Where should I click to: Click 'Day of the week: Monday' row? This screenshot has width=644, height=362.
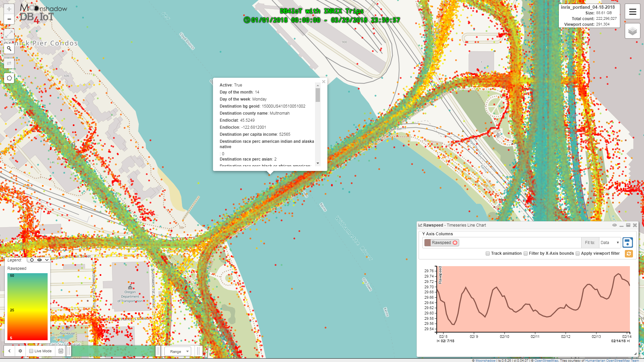click(243, 99)
